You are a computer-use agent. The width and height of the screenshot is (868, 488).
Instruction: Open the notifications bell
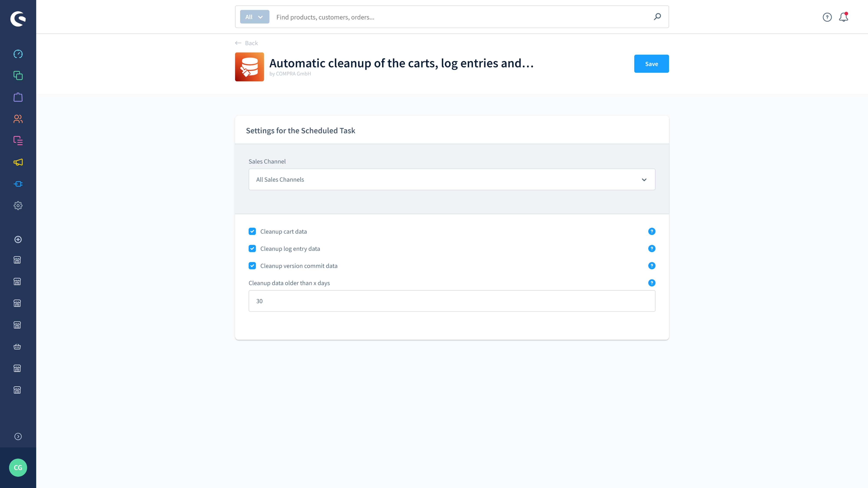(x=843, y=17)
